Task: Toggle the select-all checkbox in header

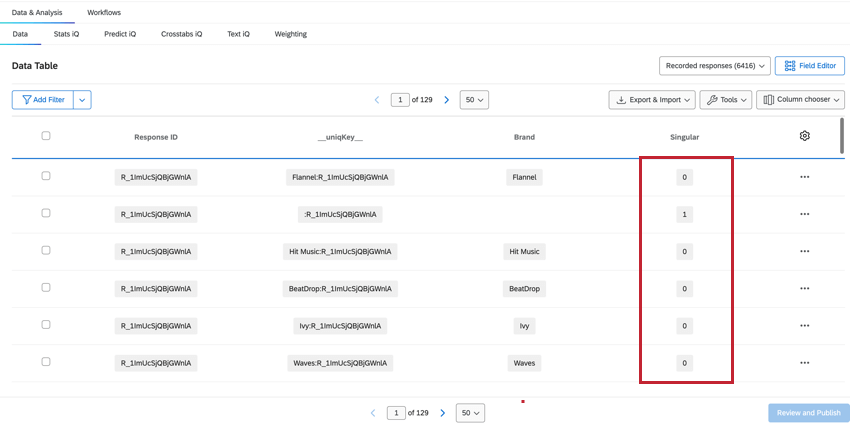Action: click(x=46, y=136)
